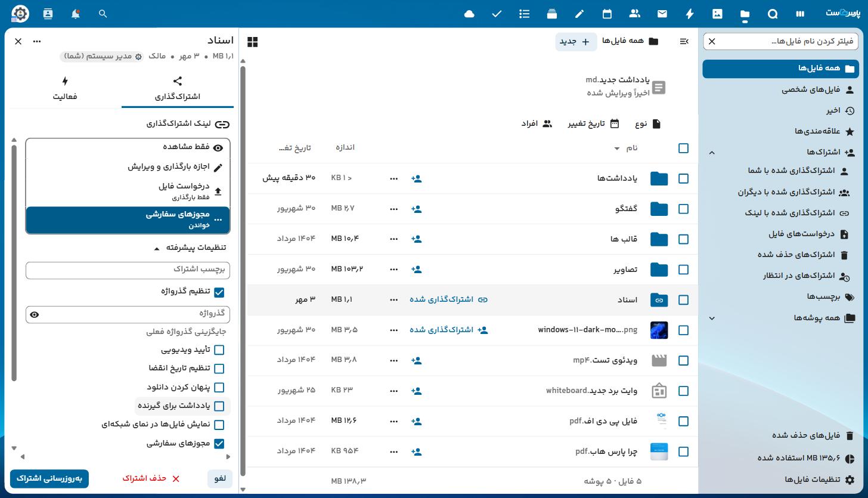Image resolution: width=868 pixels, height=498 pixels.
Task: Open the Files app in top bar
Action: pyautogui.click(x=745, y=14)
